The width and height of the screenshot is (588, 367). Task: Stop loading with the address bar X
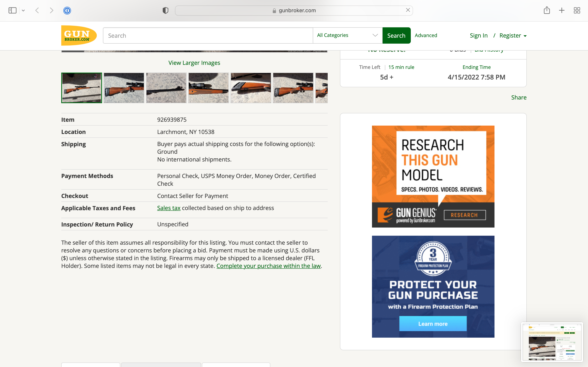pyautogui.click(x=408, y=10)
